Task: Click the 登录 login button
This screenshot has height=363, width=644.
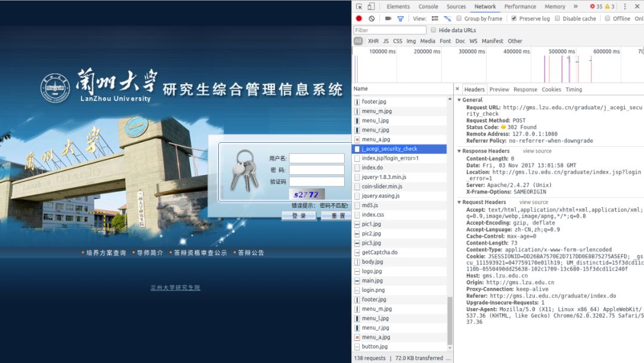Action: click(x=299, y=216)
